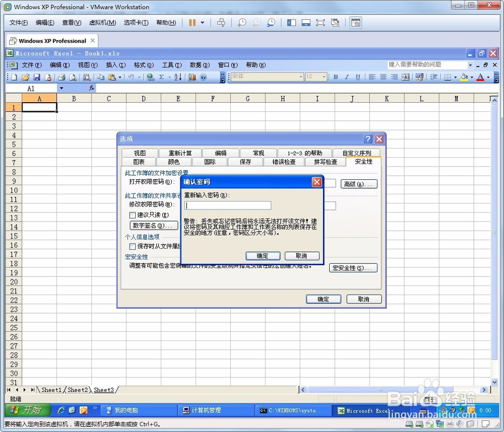Open borders dropdown arrow
The height and width of the screenshot is (432, 504).
456,77
